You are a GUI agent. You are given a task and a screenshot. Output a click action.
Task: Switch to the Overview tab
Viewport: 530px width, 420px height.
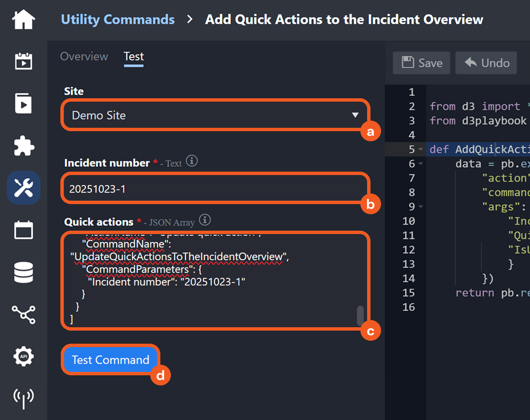[84, 57]
